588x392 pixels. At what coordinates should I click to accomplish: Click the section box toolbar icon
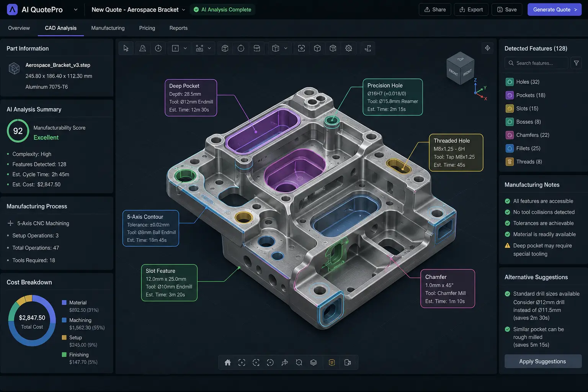tap(257, 48)
